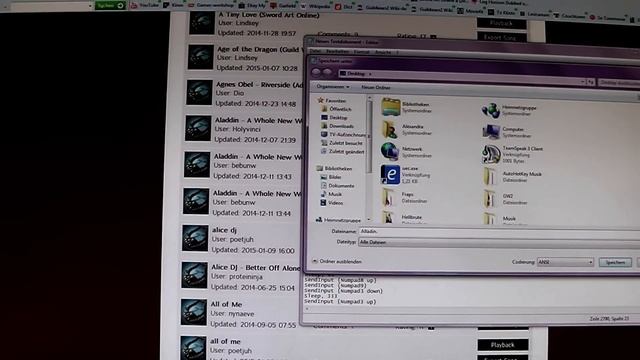Select Musik library in navigation pane
The image size is (640, 360).
tap(331, 194)
